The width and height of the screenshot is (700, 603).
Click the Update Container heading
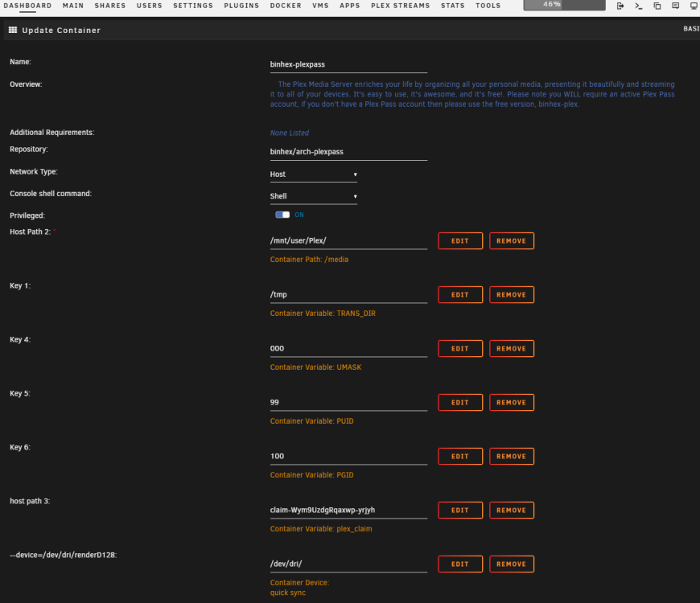61,31
